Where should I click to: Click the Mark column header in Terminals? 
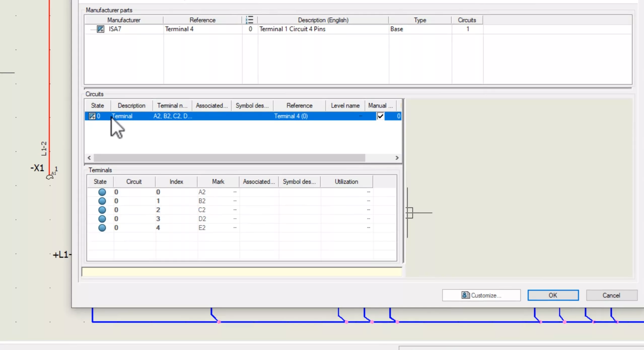[x=218, y=182]
